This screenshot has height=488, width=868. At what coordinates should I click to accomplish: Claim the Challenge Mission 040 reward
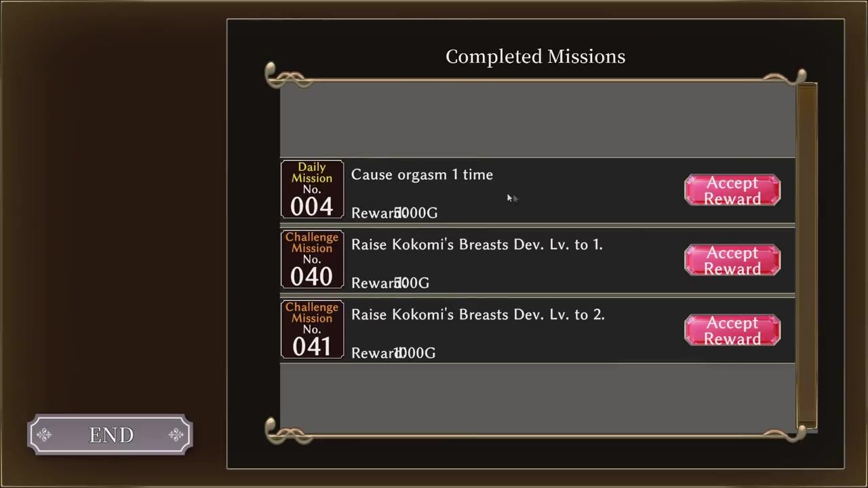[732, 260]
